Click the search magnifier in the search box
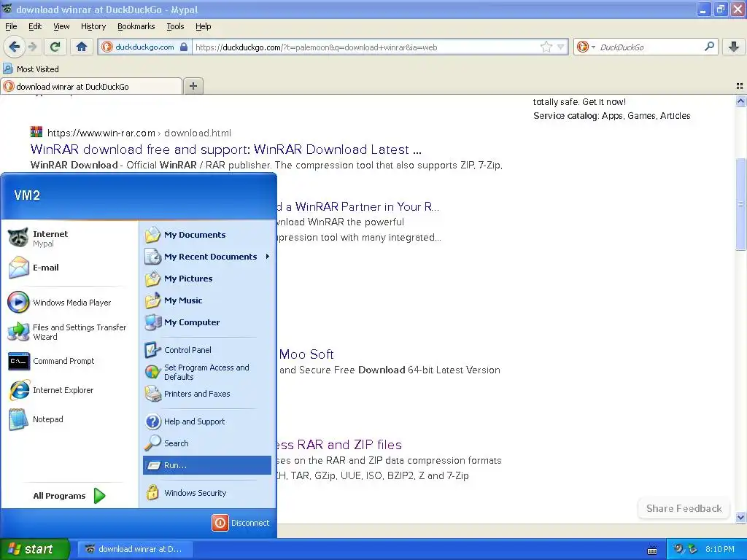The image size is (747, 560). tap(709, 47)
